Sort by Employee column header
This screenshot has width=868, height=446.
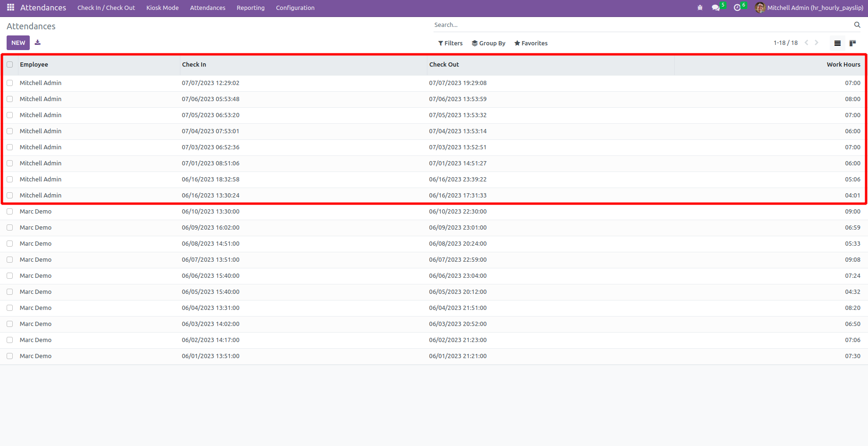click(x=99, y=65)
